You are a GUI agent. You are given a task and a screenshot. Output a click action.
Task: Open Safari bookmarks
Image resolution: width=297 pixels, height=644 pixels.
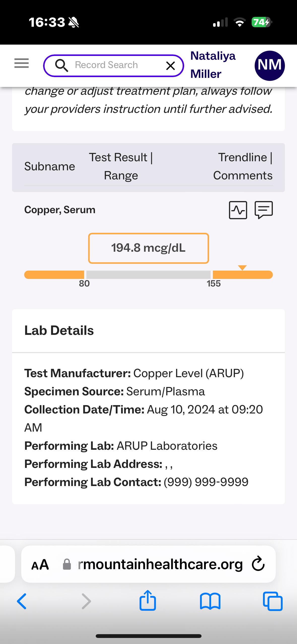(210, 601)
